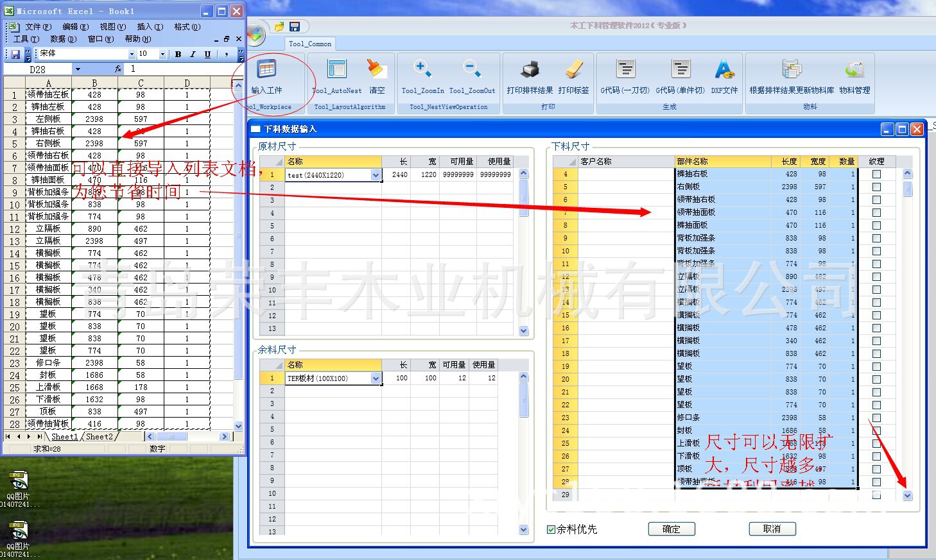Expand the Excel toolbar options chevron after the comma button
The width and height of the screenshot is (936, 560).
241,55
